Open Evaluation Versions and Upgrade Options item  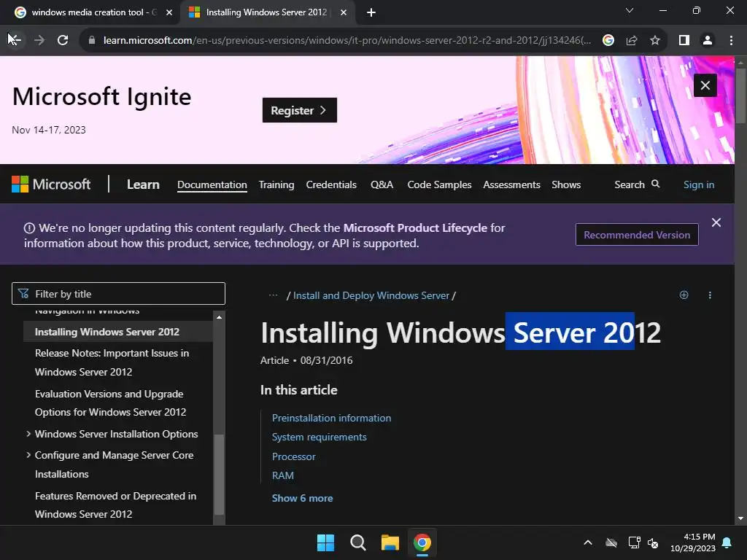111,402
